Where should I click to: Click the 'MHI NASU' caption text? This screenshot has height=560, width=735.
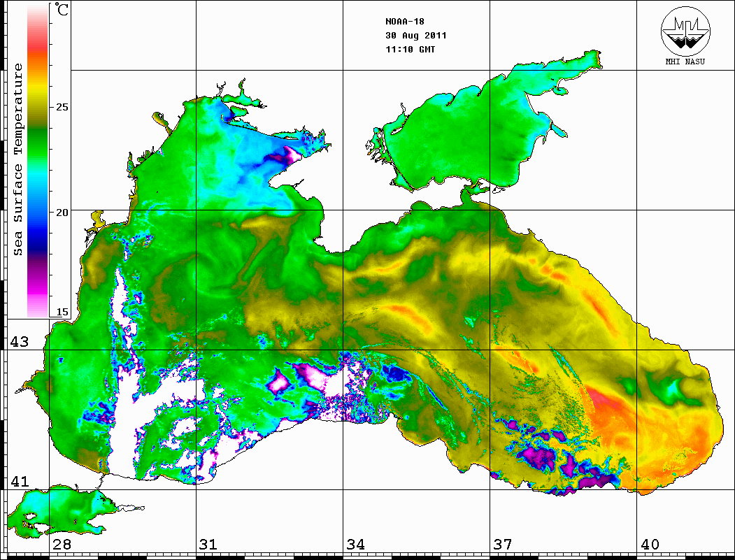(685, 62)
